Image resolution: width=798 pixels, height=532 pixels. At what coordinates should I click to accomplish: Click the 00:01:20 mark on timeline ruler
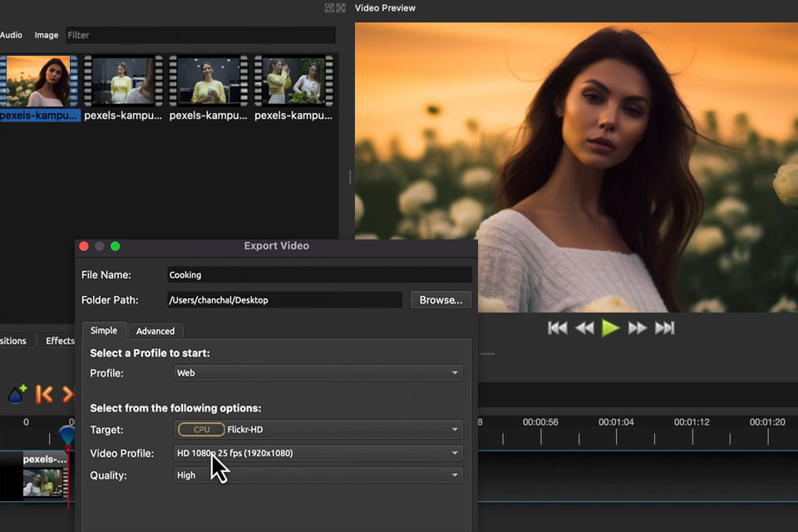(x=767, y=422)
